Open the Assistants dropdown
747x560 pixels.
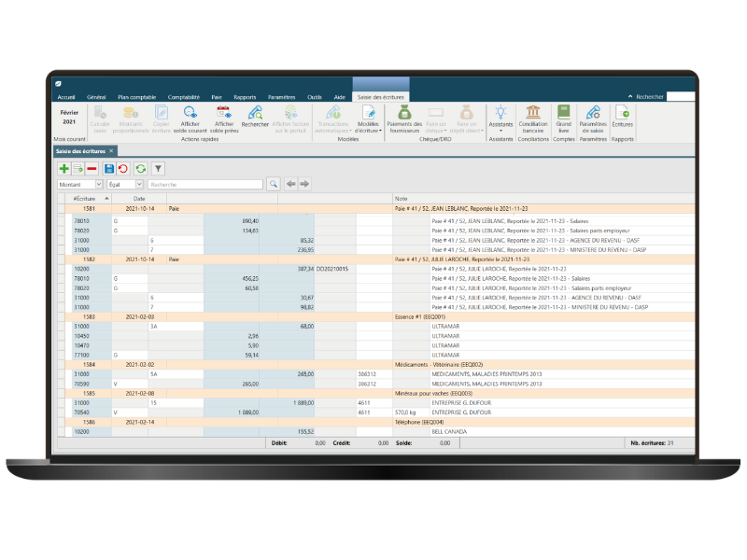(500, 119)
